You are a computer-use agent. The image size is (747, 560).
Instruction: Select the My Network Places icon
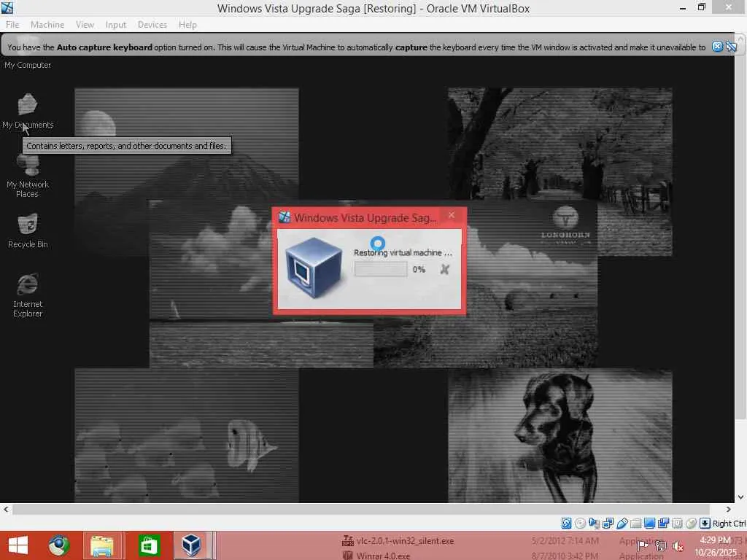[28, 176]
